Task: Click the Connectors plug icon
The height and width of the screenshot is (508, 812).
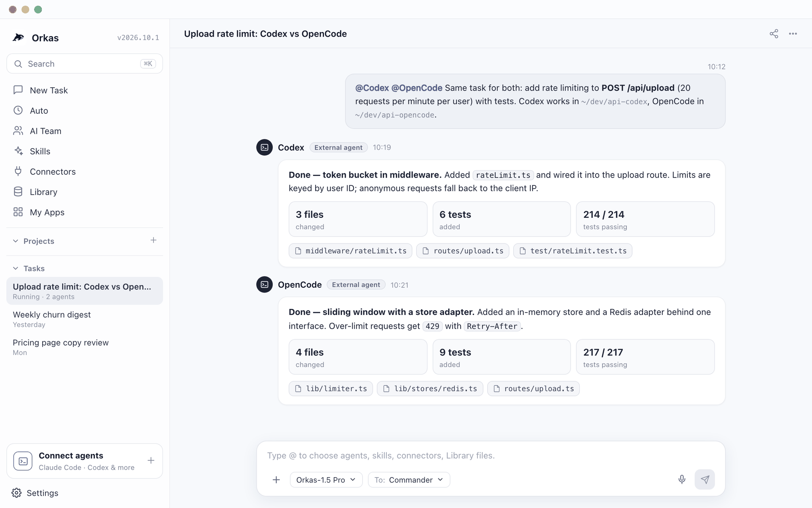Action: (x=18, y=172)
